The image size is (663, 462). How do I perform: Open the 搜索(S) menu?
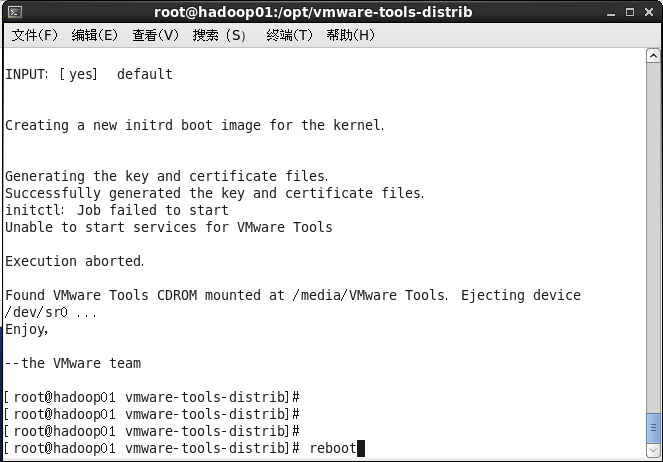(x=219, y=35)
